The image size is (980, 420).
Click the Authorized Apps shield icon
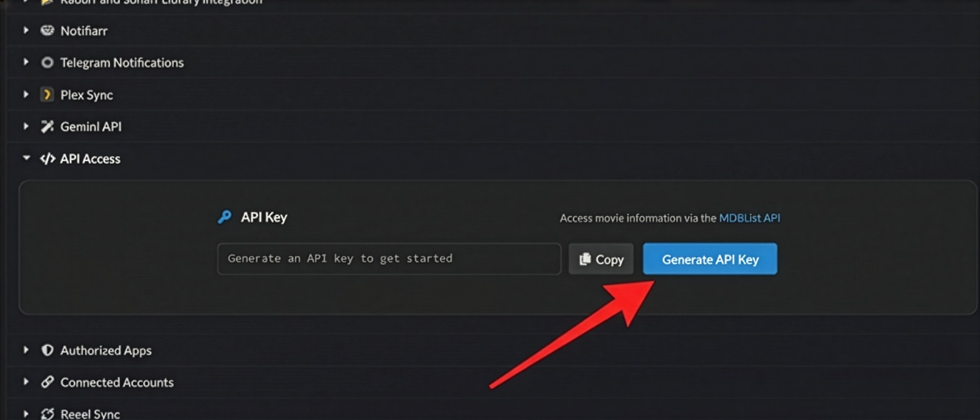pos(47,350)
